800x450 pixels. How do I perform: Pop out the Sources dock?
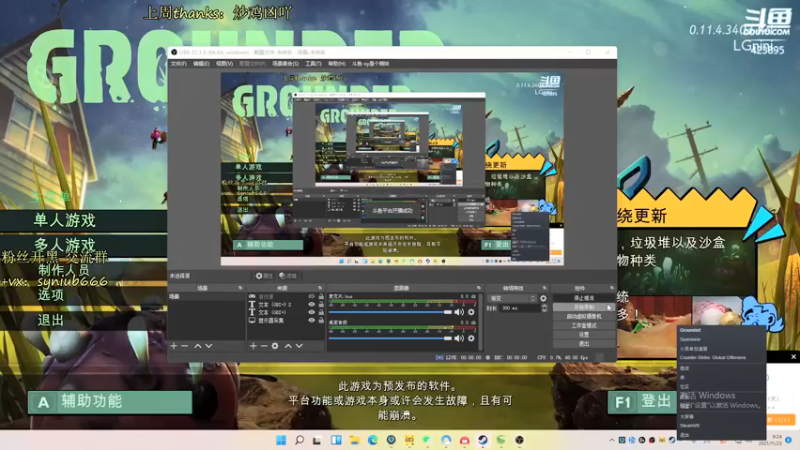point(320,288)
